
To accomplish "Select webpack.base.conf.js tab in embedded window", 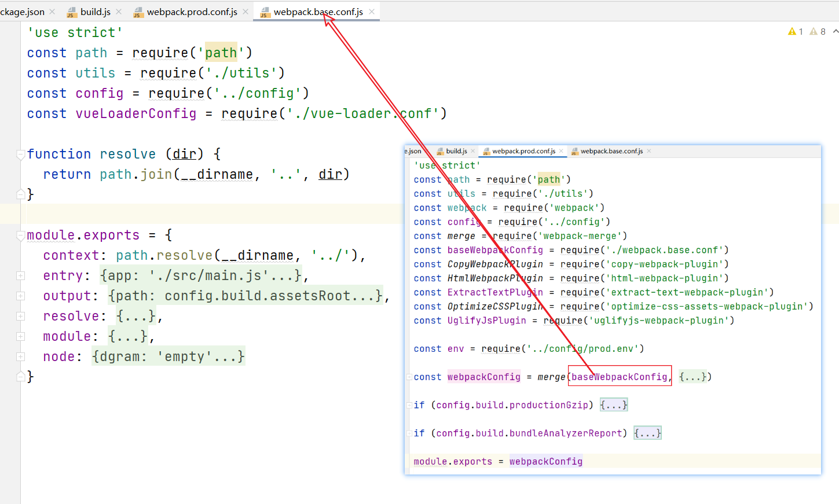I will (611, 151).
